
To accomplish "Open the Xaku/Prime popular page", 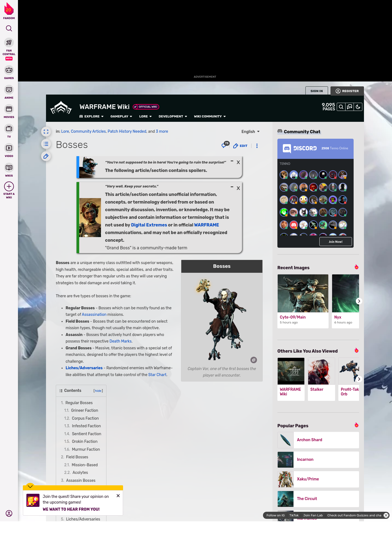I will [318, 479].
